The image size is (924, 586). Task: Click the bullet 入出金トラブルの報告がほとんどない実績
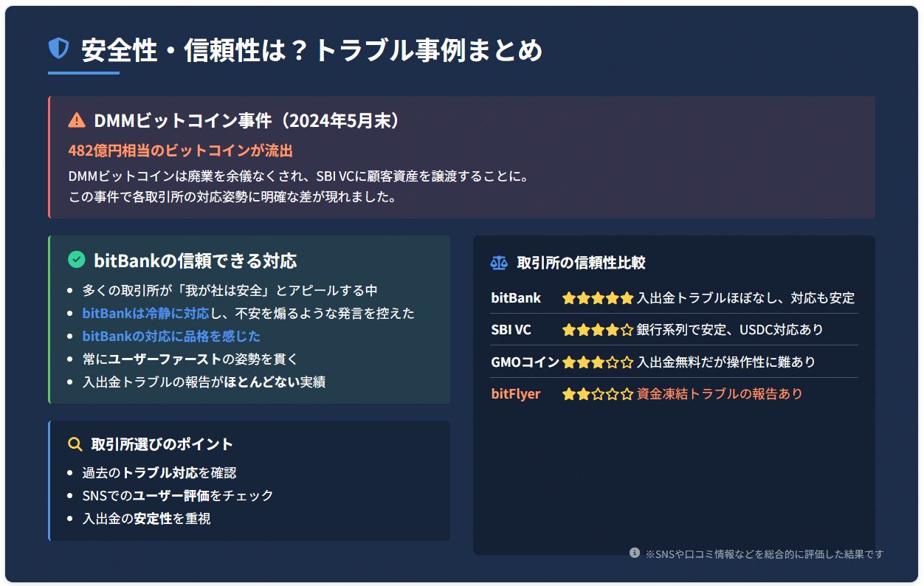(x=204, y=382)
